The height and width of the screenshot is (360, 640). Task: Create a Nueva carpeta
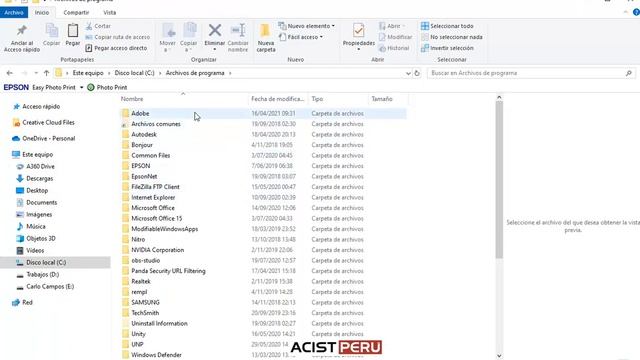[x=266, y=38]
